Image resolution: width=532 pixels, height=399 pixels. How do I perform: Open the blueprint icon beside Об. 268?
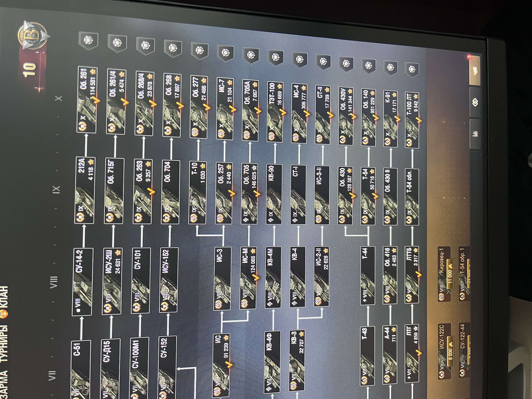(173, 49)
